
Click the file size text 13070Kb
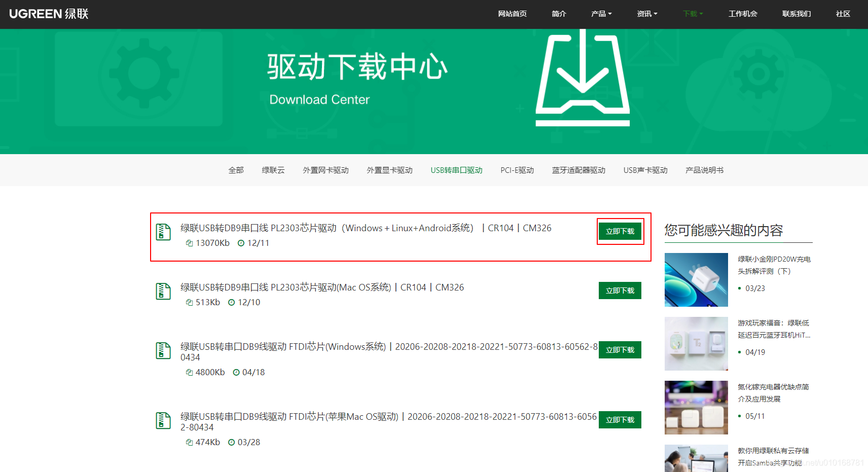[212, 243]
